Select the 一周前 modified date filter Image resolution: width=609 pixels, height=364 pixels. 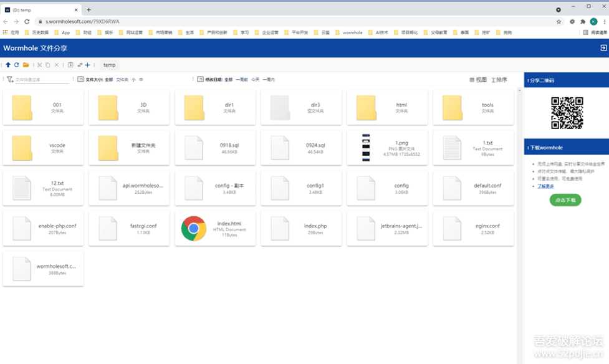[x=242, y=80]
